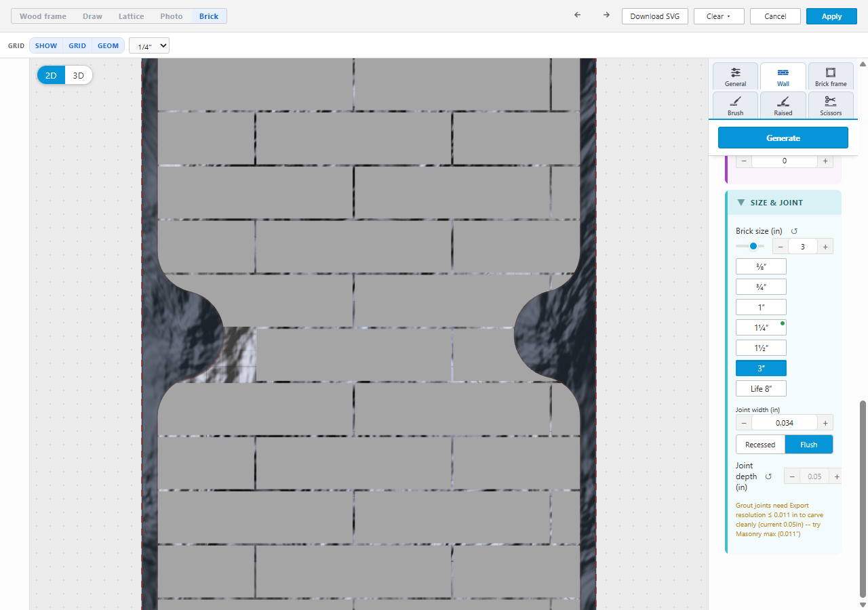Click the Generate button
Viewport: 868px width, 610px height.
[783, 138]
